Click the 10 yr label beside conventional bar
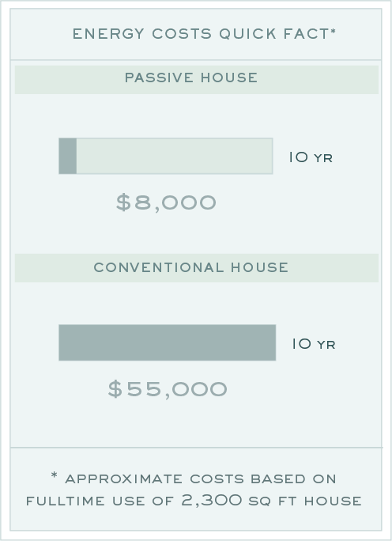 coord(314,343)
